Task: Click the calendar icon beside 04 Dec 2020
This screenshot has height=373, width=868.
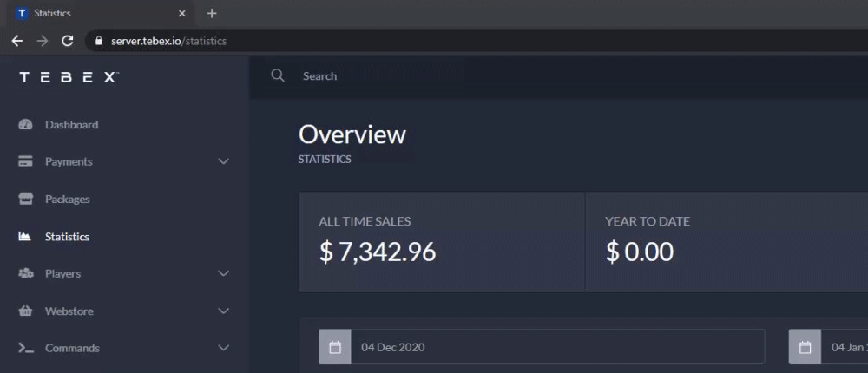Action: point(335,347)
